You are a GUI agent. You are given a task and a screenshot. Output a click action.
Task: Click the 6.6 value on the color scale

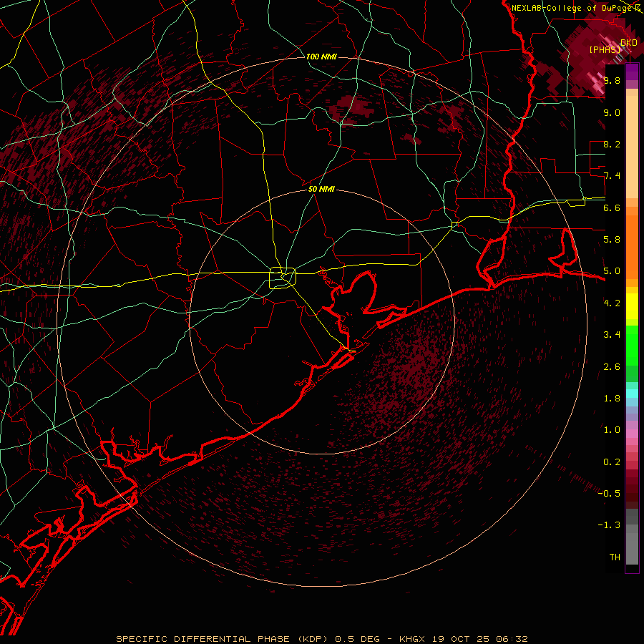click(x=612, y=208)
